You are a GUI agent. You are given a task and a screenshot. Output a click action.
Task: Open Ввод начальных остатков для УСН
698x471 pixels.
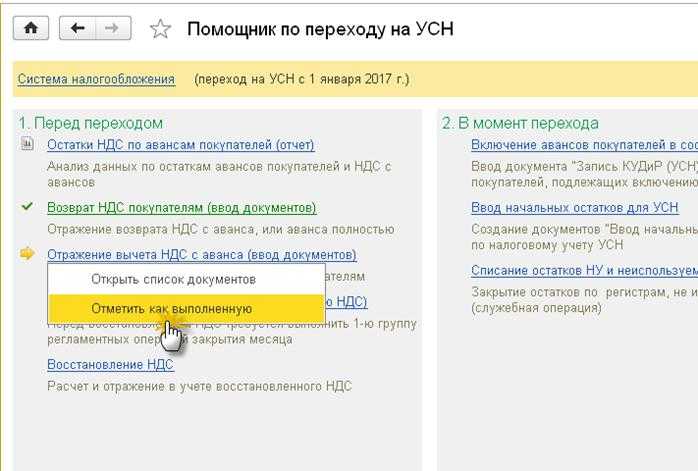[x=575, y=207]
